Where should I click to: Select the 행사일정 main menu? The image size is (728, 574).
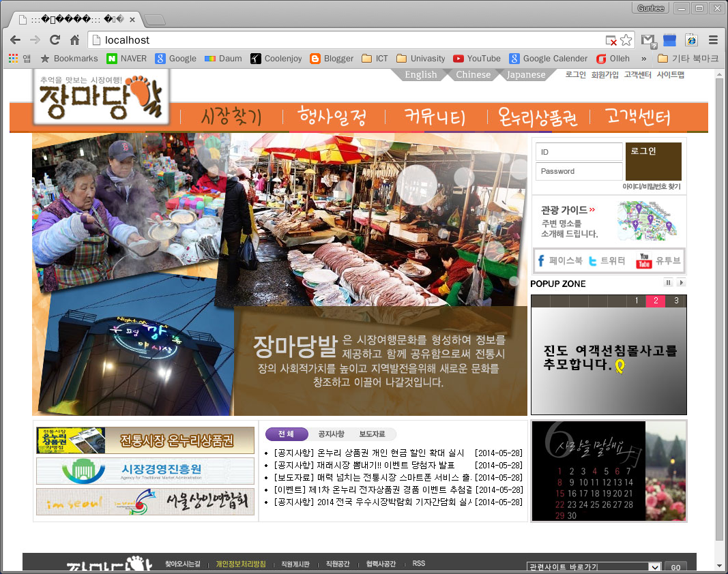tap(332, 117)
